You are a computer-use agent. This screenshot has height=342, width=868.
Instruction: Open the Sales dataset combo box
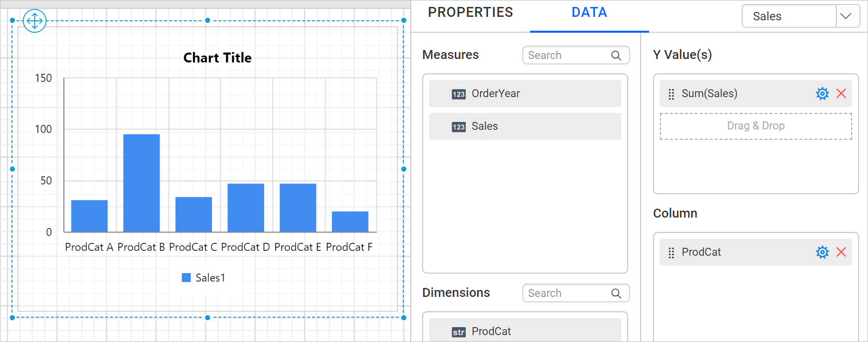[801, 16]
